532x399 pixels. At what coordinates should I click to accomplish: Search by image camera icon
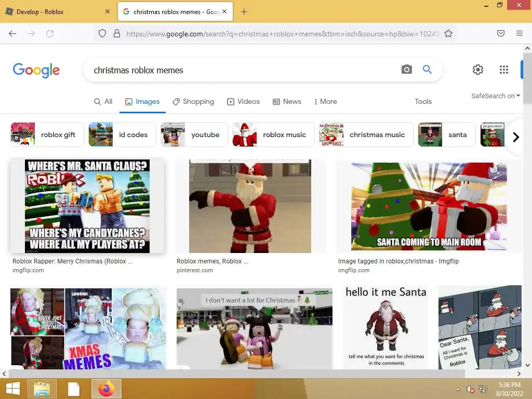click(406, 70)
